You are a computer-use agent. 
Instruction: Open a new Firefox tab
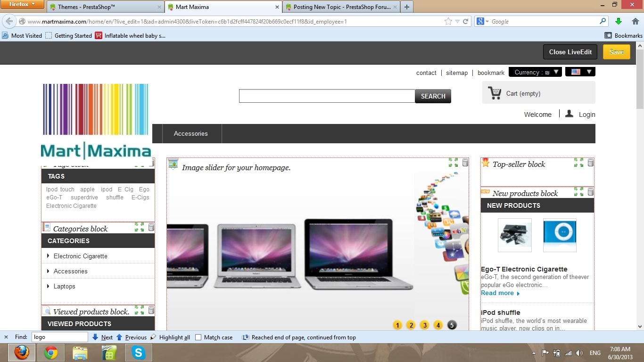click(x=407, y=7)
